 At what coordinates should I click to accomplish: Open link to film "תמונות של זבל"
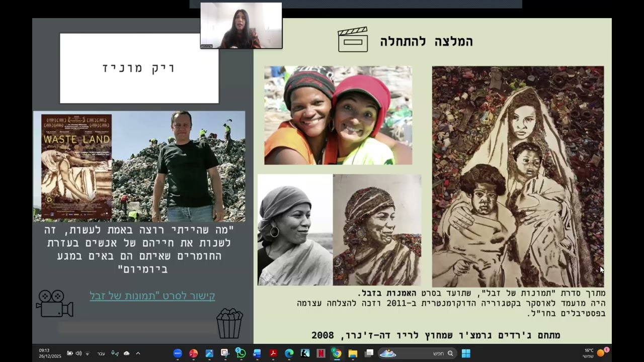click(152, 296)
